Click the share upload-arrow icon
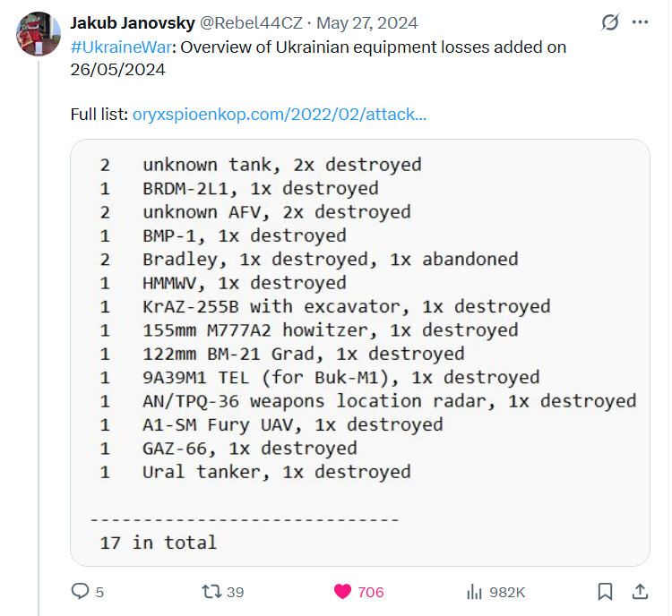Screen dimensions: 672x616 coord(640,592)
